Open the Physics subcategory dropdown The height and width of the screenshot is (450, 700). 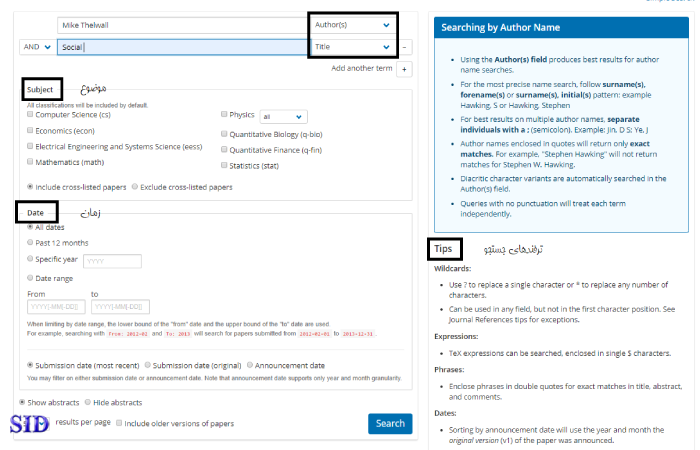[283, 116]
